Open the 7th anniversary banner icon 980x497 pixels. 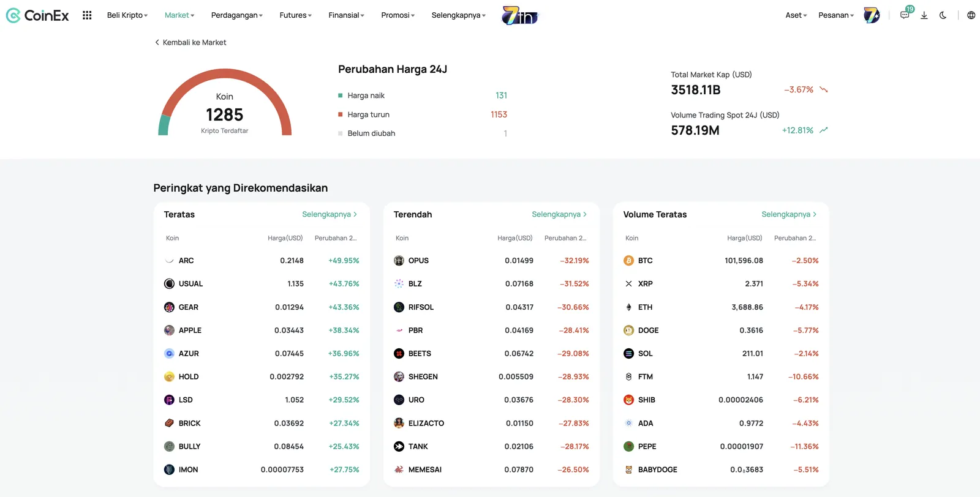point(519,15)
